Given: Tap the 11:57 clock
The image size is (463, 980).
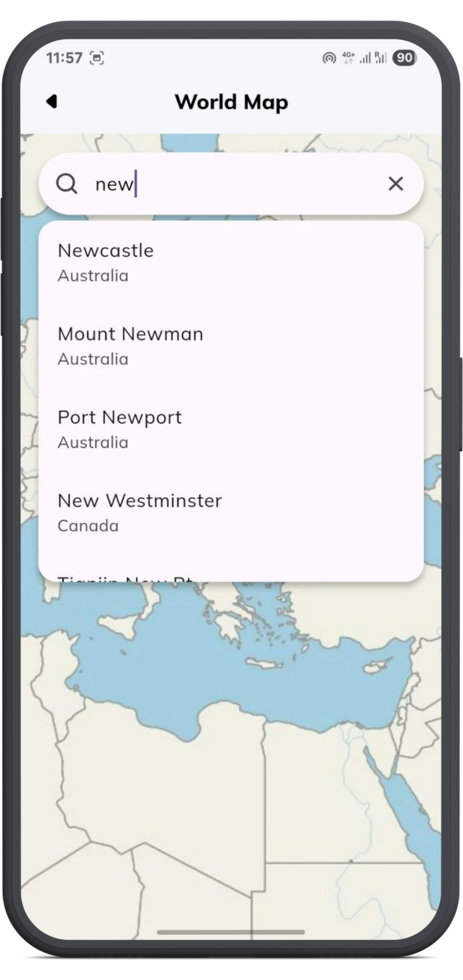Looking at the screenshot, I should pyautogui.click(x=64, y=58).
